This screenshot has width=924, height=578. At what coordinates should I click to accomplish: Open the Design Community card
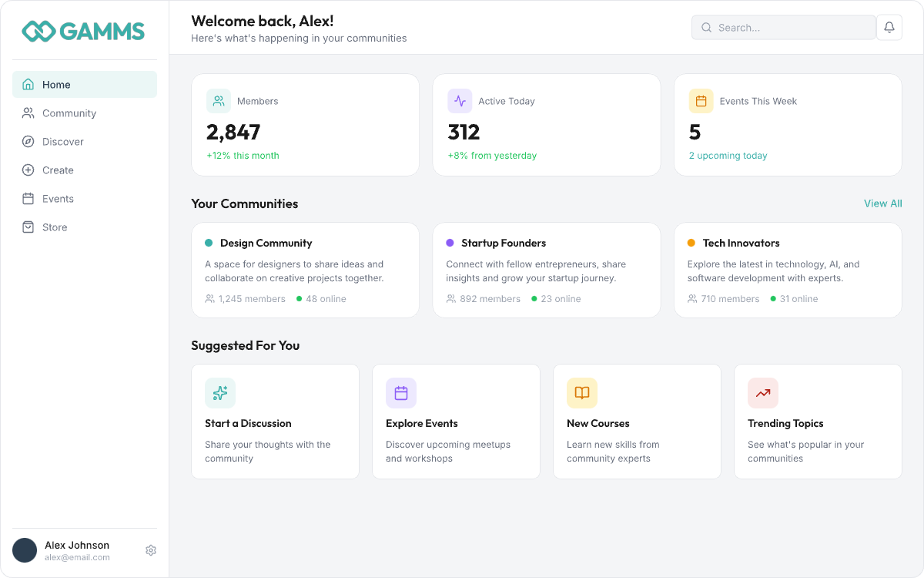305,270
